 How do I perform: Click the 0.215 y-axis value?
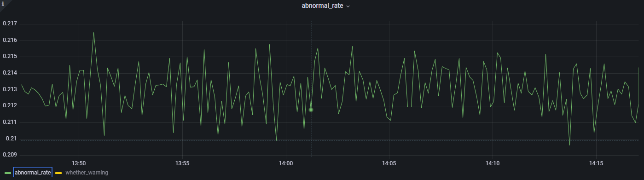tap(10, 56)
